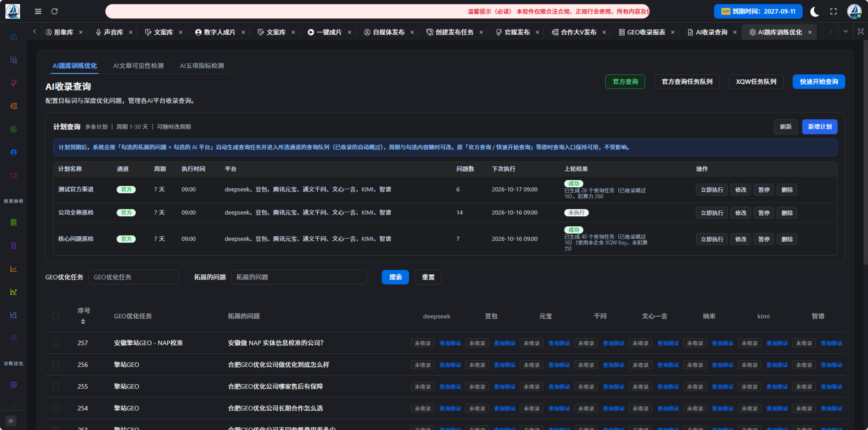Click the 快速开始查询 button
Viewport: 868px width, 430px height.
pyautogui.click(x=819, y=82)
